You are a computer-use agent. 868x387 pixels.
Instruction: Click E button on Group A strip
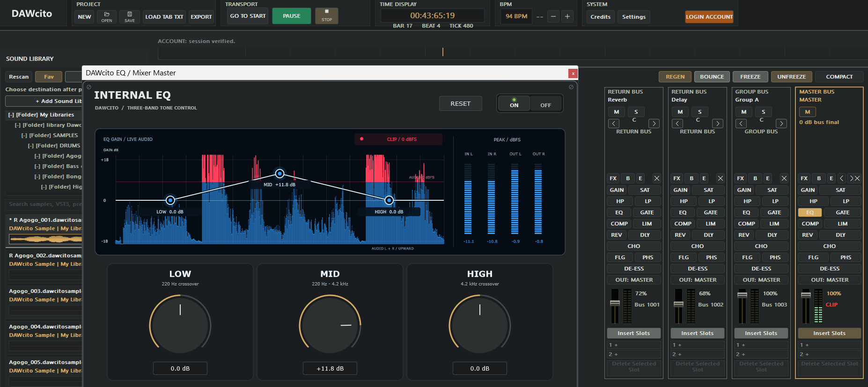click(x=768, y=178)
